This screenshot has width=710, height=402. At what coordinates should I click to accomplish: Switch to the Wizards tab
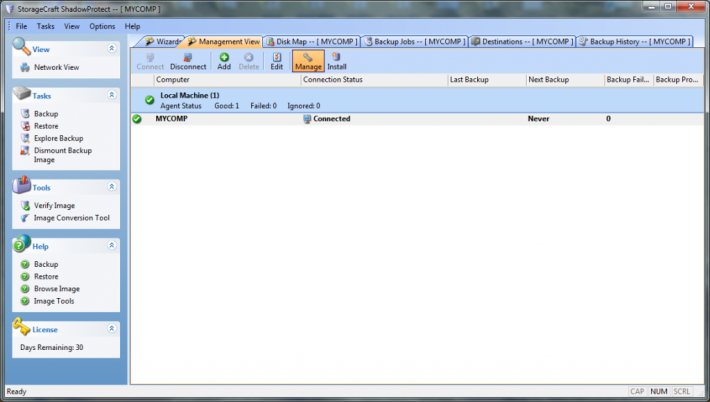[x=162, y=42]
